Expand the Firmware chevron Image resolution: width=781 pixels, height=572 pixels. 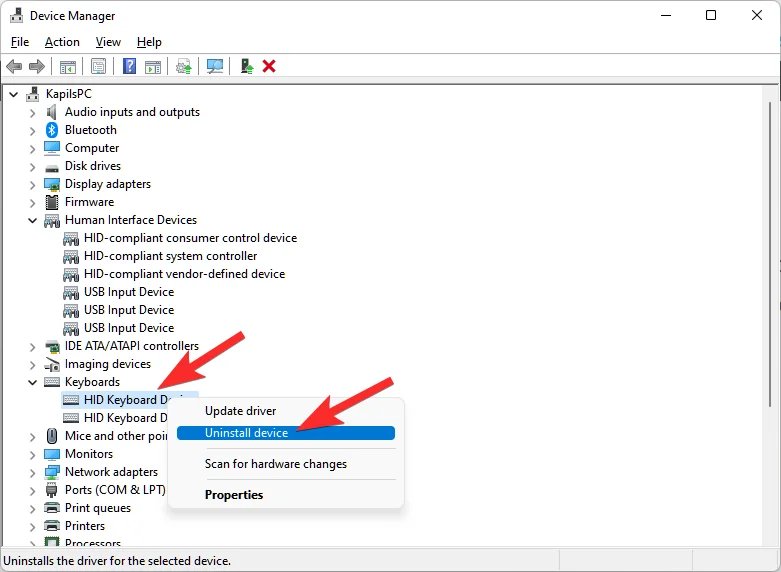click(x=32, y=202)
